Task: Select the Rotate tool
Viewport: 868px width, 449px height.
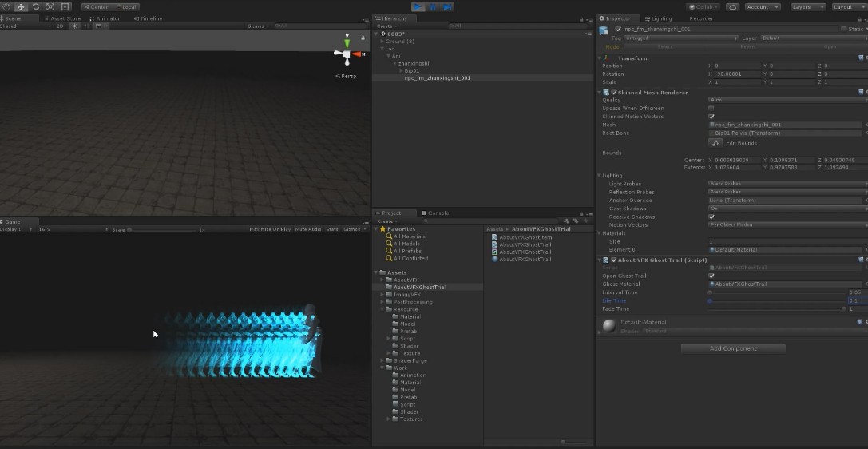Action: [36, 6]
